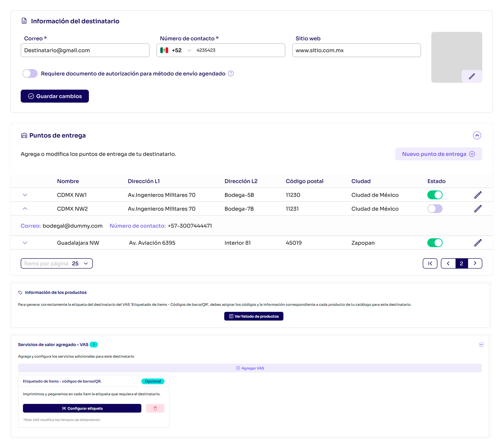This screenshot has height=448, width=503.
Task: Click the pencil icon to edit CDMX NW1
Action: [477, 195]
